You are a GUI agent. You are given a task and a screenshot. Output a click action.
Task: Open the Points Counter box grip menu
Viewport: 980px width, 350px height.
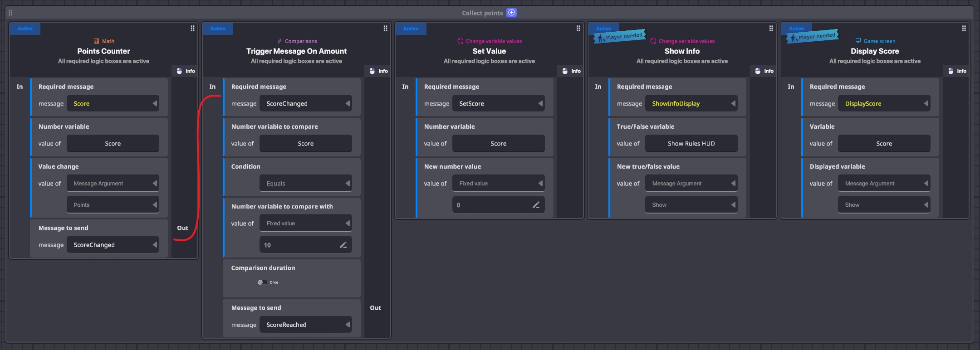click(x=192, y=29)
